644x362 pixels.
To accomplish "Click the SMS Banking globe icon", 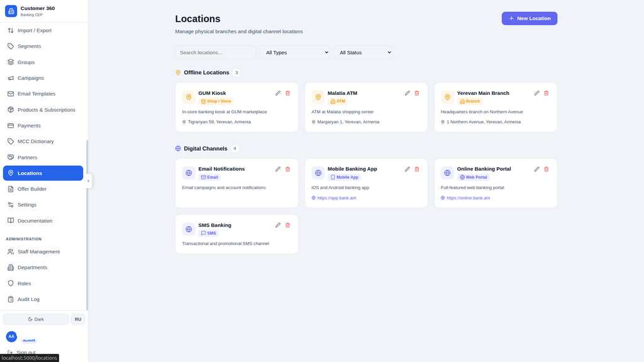I will (x=189, y=229).
